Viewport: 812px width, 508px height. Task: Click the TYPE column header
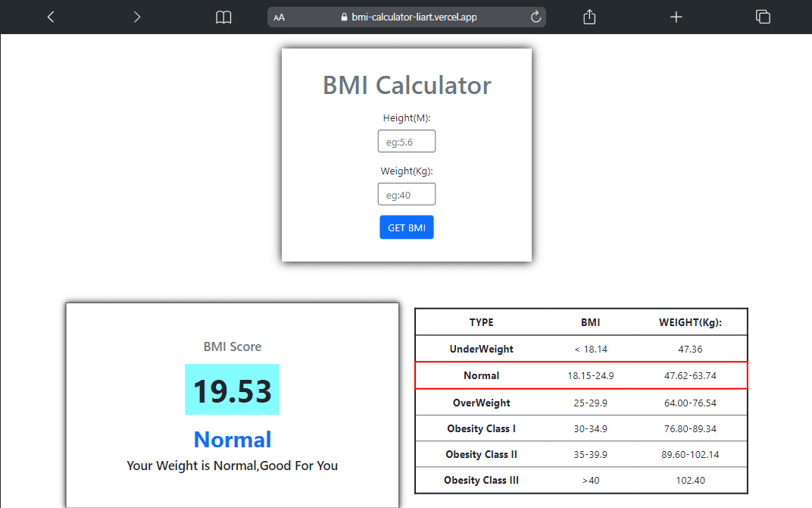point(481,321)
